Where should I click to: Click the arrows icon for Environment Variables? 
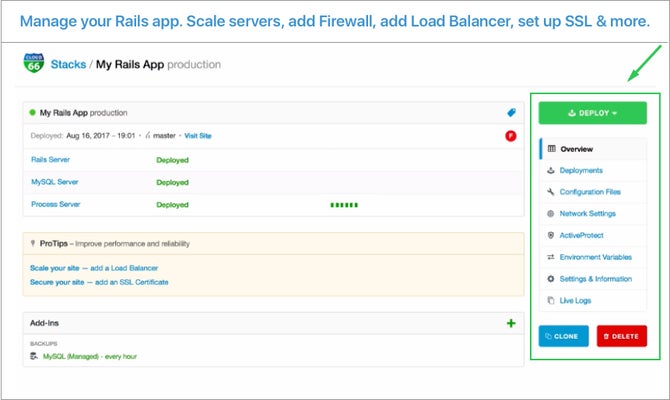click(551, 257)
